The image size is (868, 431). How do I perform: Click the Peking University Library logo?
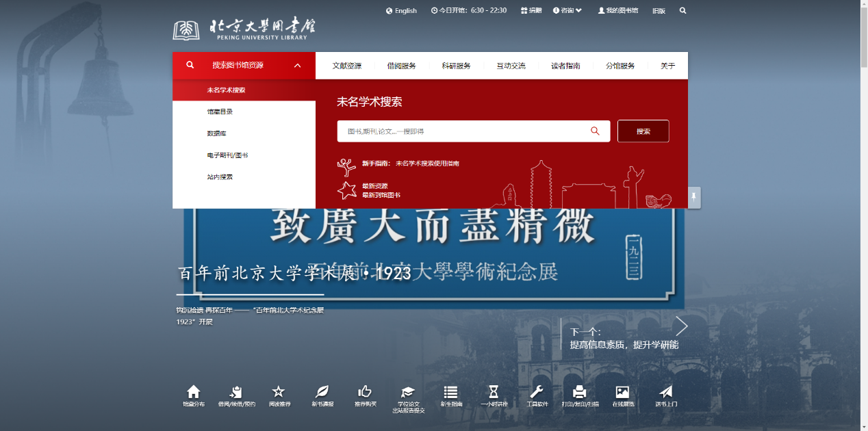[x=244, y=29]
